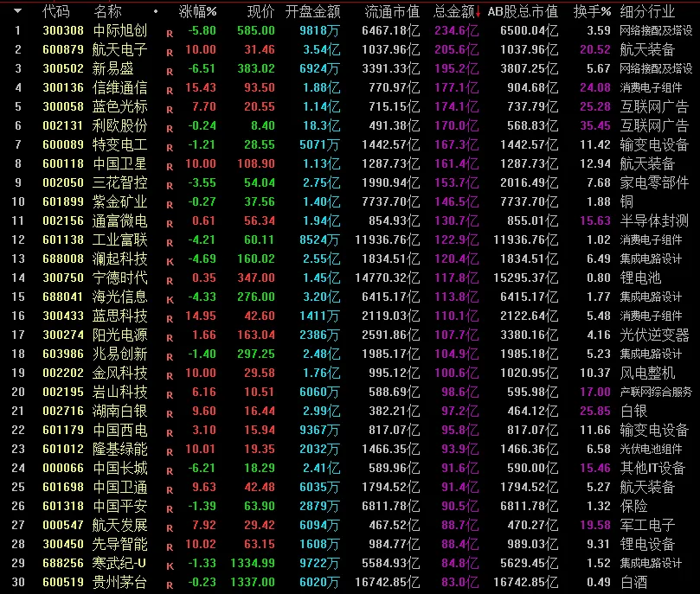The width and height of the screenshot is (700, 594).
Task: Click 总金额 153.7亿 for 三花智控
Action: tap(456, 182)
